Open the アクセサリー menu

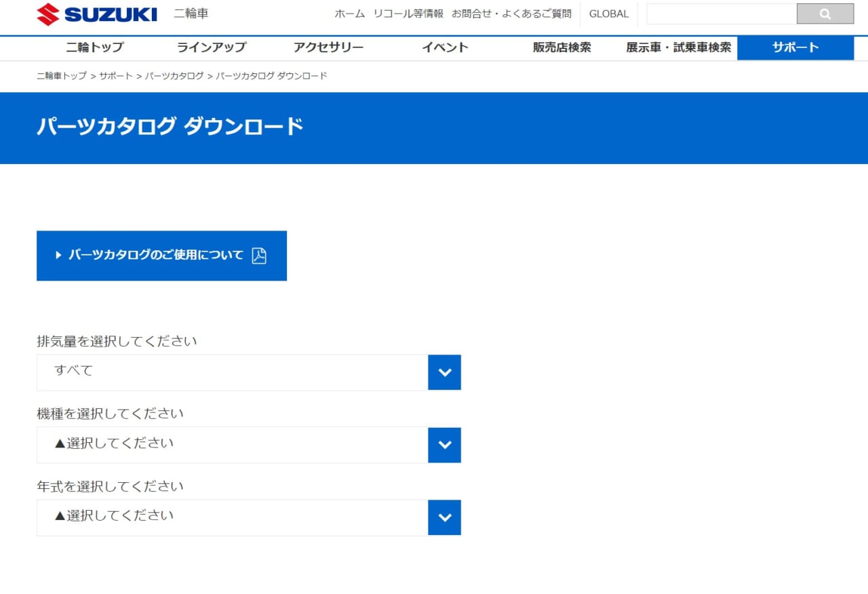coord(328,47)
